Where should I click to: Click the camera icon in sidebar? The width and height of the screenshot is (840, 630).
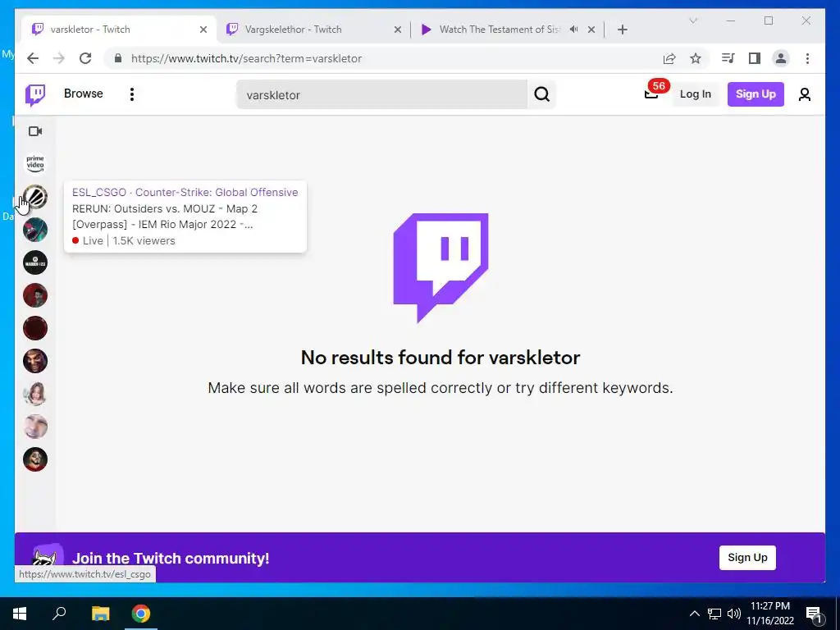pos(35,131)
